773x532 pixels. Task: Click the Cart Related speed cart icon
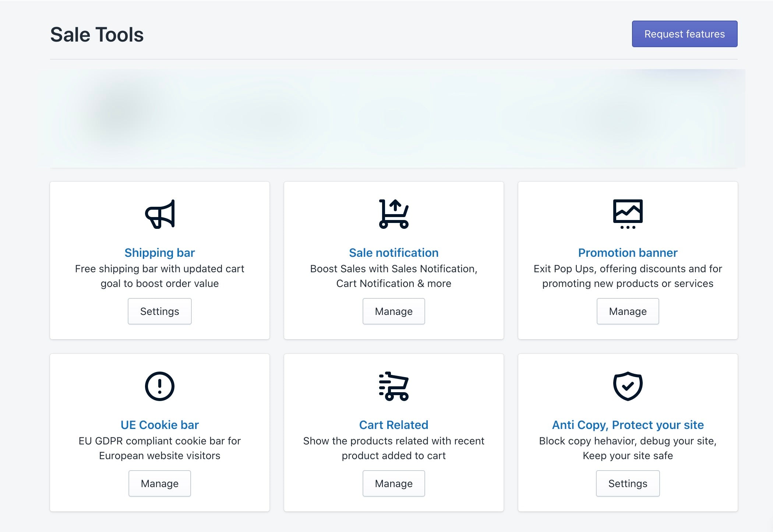pyautogui.click(x=393, y=386)
